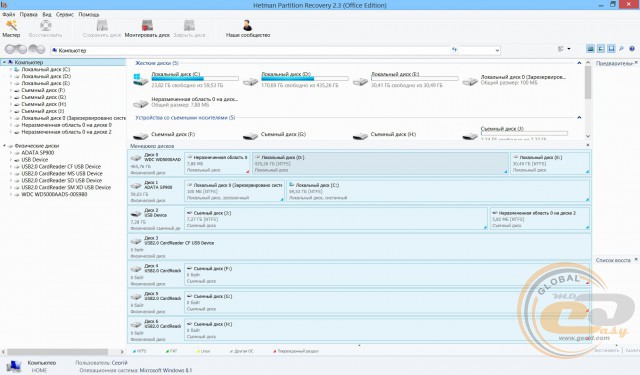This screenshot has width=640, height=375.
Task: Select Съемный диск (G:) in the tree
Action: pyautogui.click(x=43, y=97)
